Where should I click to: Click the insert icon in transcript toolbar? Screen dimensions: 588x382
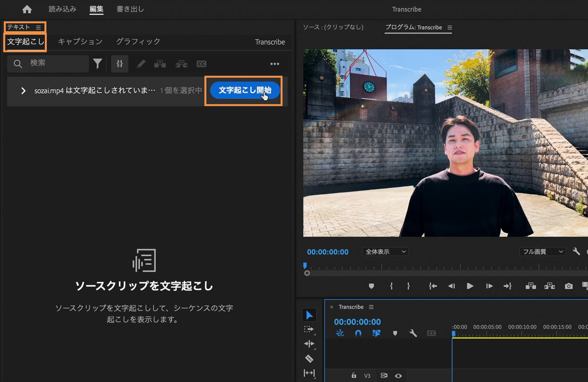tap(160, 64)
